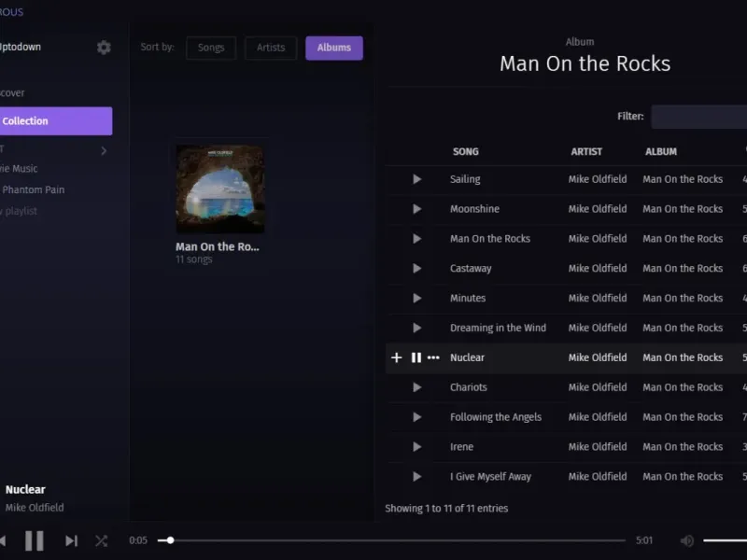Select the Castaway song title
747x560 pixels.
pyautogui.click(x=471, y=268)
